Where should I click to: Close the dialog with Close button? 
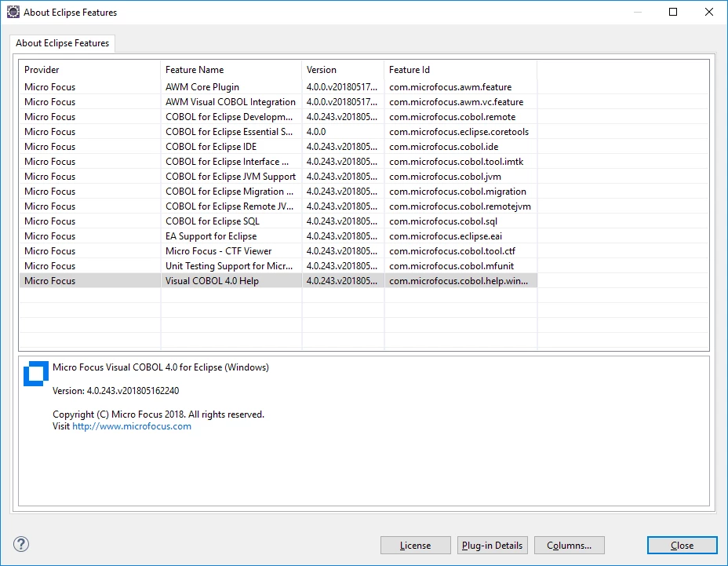(x=682, y=546)
